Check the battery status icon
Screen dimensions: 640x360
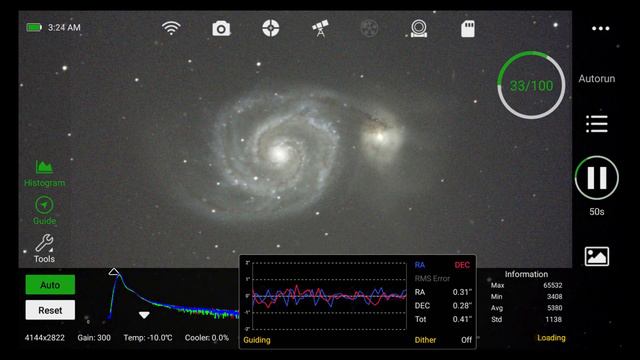pyautogui.click(x=34, y=27)
